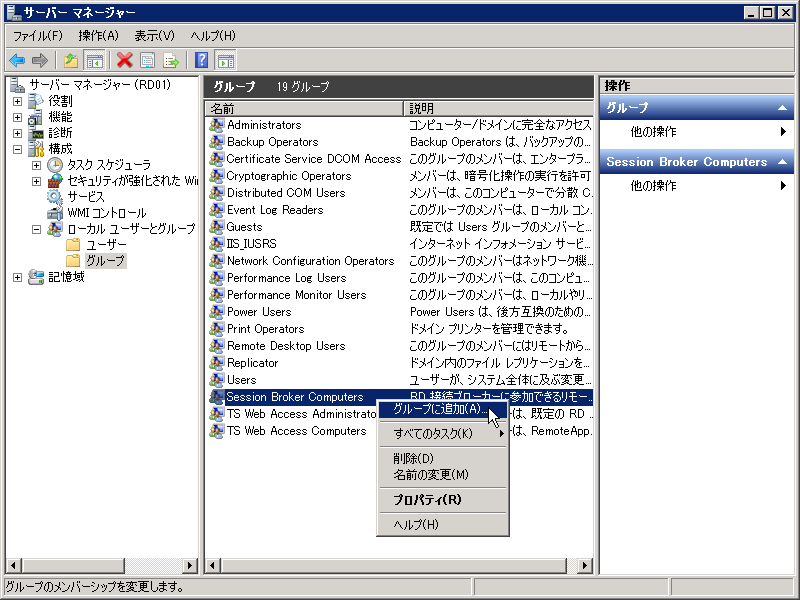This screenshot has width=800, height=600.
Task: Expand the 診断 tree node
Action: (x=17, y=134)
